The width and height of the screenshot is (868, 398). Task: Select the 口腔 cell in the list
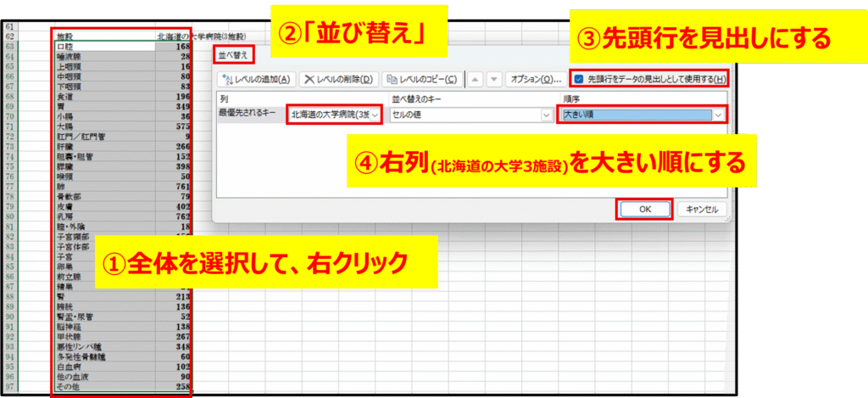click(x=65, y=47)
